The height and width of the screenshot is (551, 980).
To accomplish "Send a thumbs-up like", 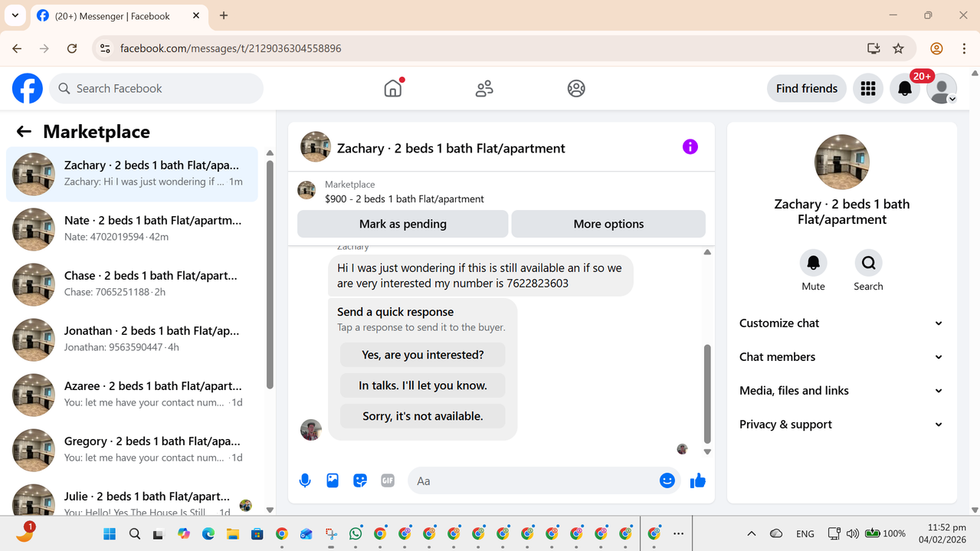I will click(698, 480).
